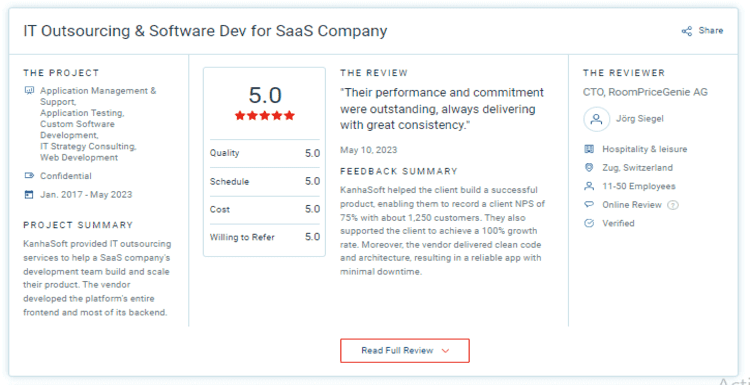Select the Willing to Refer rating row
The width and height of the screenshot is (750, 385).
[x=265, y=237]
